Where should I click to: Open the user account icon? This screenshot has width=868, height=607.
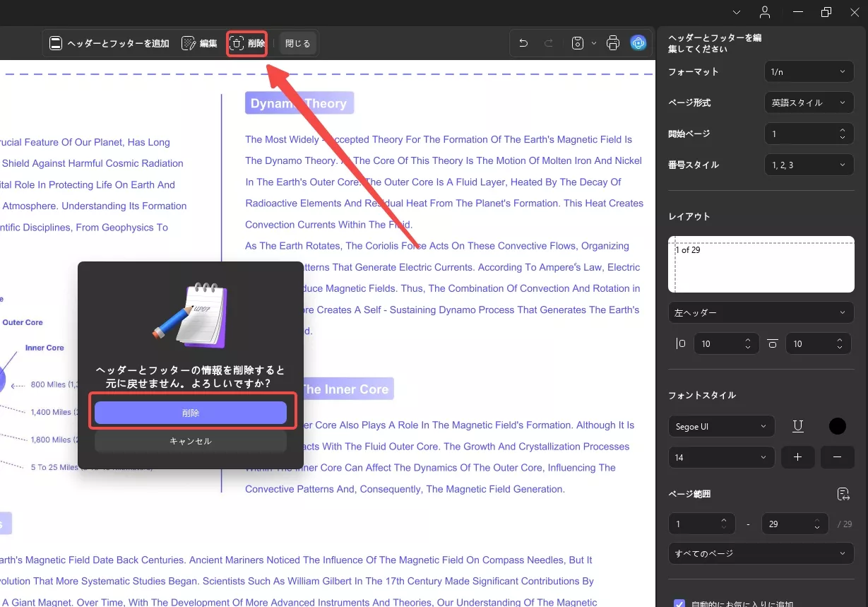(x=765, y=12)
